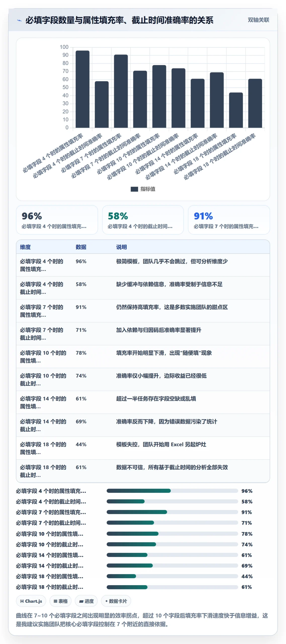
Task: Click table cell 准确率反而下降
Action: (x=167, y=422)
